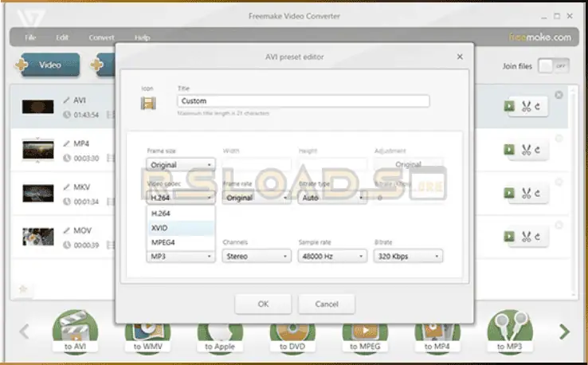Toggle the Join files switch
This screenshot has height=365, width=588.
pos(554,66)
